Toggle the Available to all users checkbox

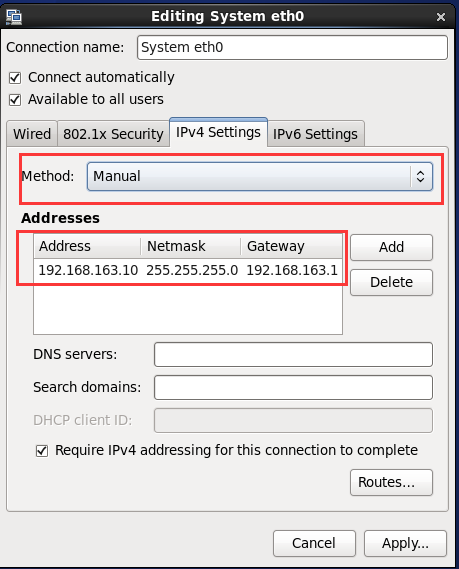click(15, 100)
